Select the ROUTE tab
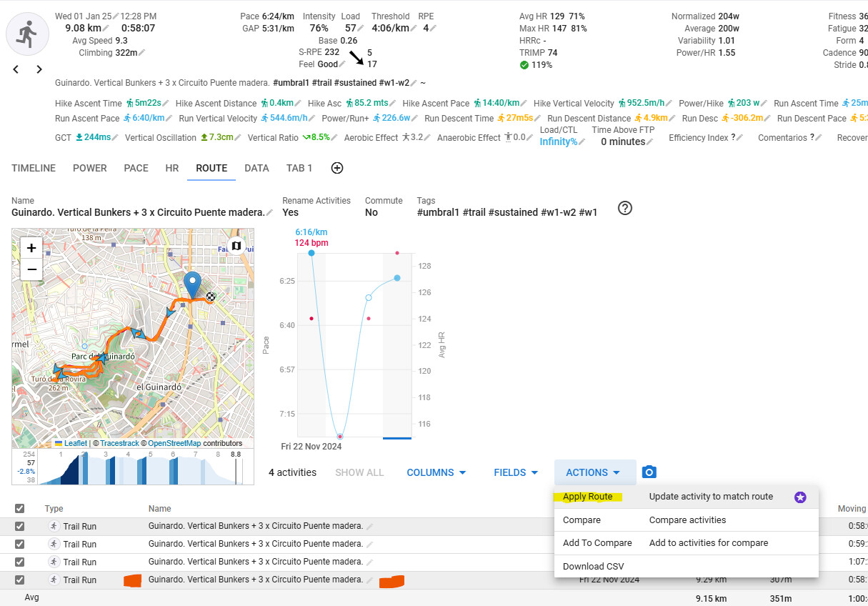 [211, 168]
